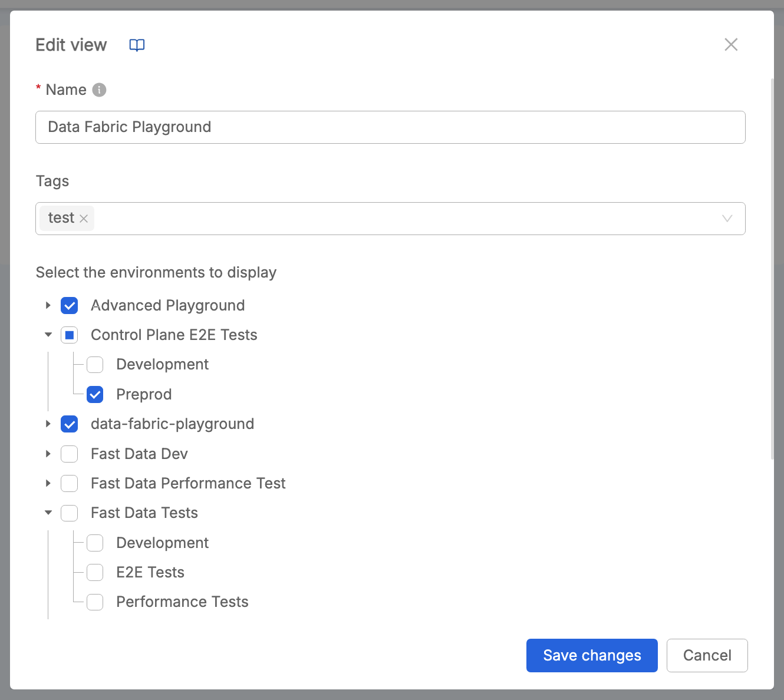The image size is (784, 700).
Task: Click the Cancel button
Action: 707,655
